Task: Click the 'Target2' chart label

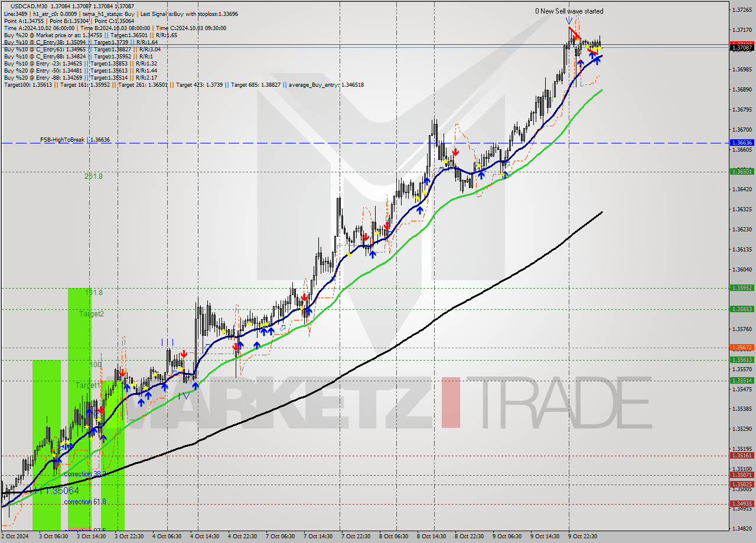Action: coord(92,314)
